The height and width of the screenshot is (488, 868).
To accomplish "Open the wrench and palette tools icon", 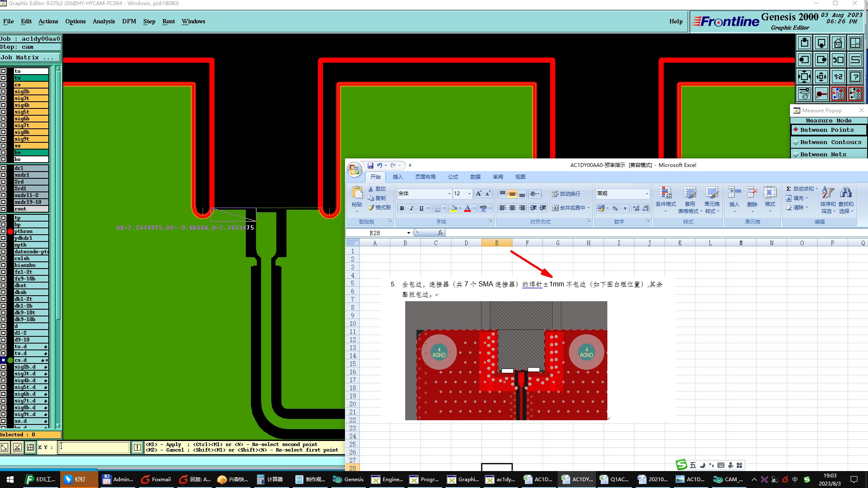I will coord(804,94).
